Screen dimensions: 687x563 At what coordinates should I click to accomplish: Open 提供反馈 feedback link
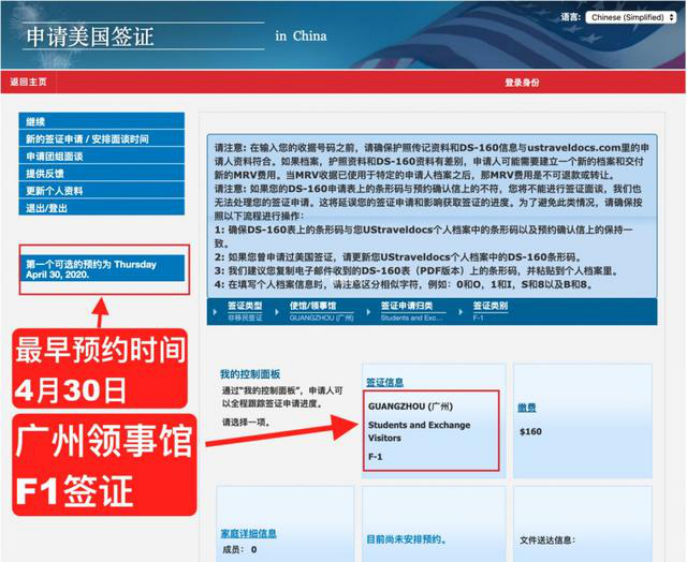click(44, 174)
